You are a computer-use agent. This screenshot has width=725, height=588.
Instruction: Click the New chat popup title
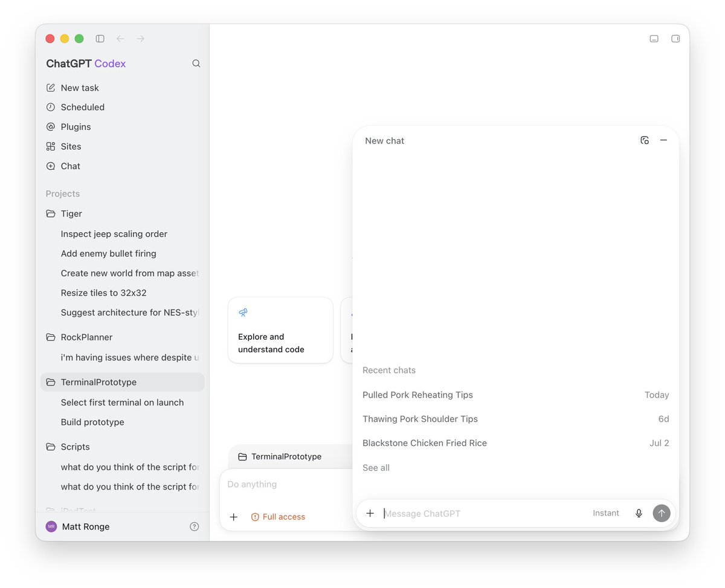tap(384, 141)
